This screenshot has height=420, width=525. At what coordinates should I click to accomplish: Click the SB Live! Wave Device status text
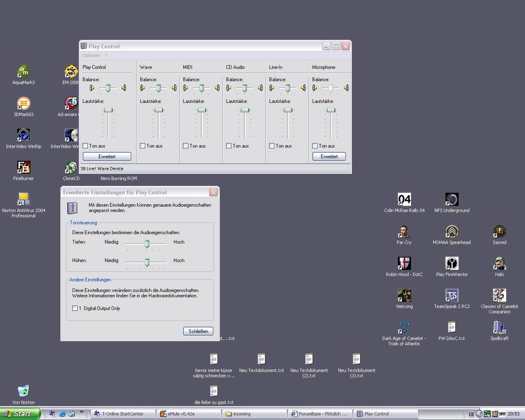click(102, 168)
